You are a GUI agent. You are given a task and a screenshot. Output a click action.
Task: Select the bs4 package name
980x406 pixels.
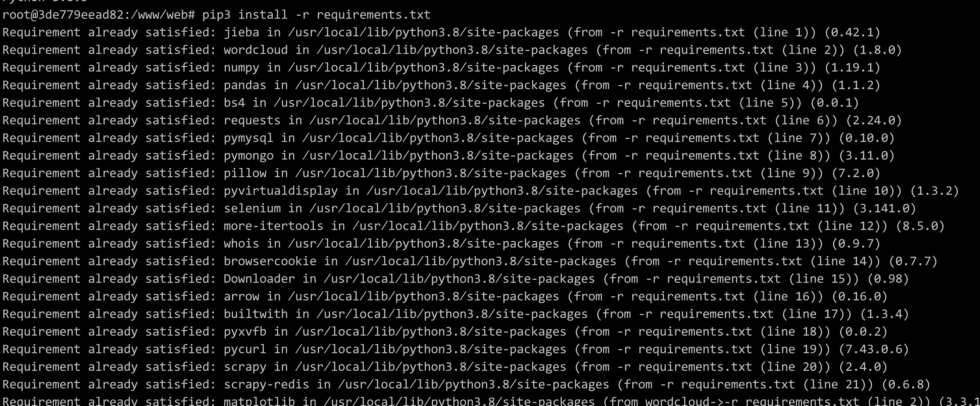(234, 102)
